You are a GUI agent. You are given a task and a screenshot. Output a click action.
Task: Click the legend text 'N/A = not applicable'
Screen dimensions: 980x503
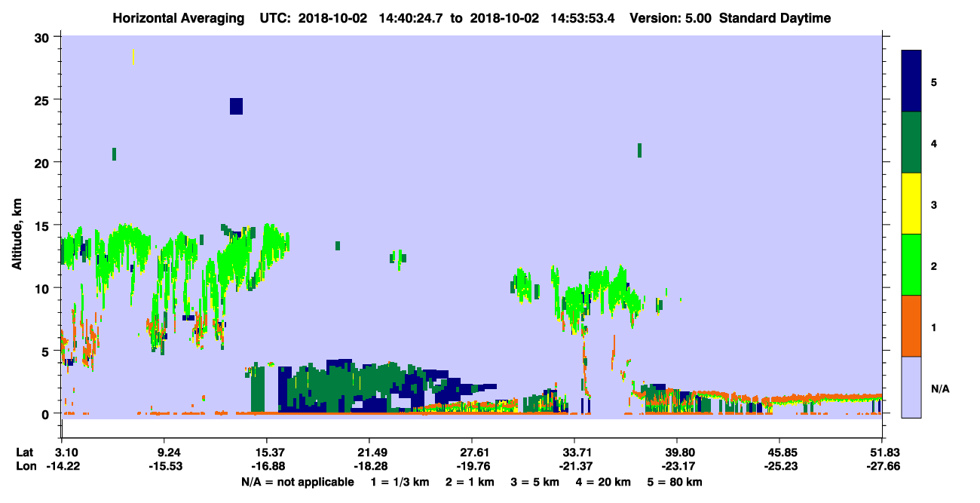(x=297, y=482)
